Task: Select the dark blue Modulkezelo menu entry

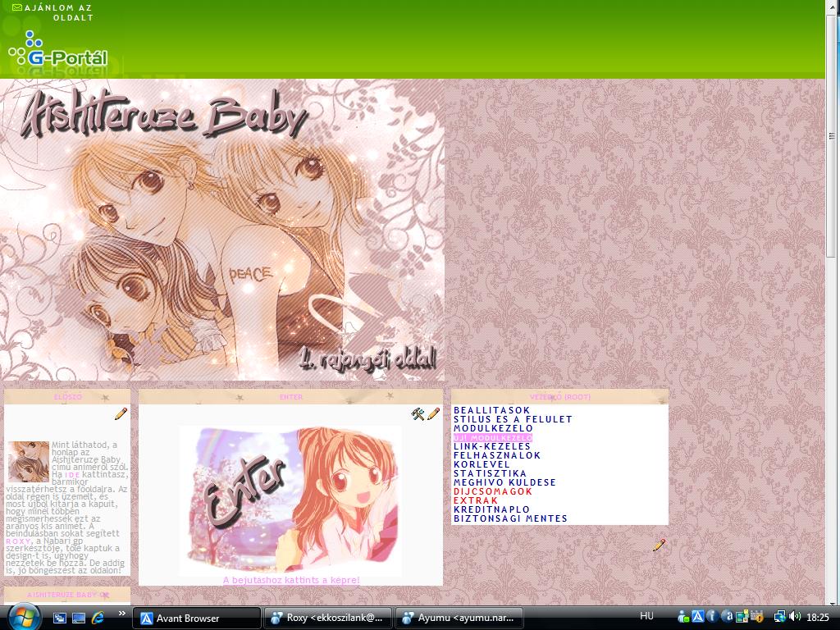Action: point(493,428)
